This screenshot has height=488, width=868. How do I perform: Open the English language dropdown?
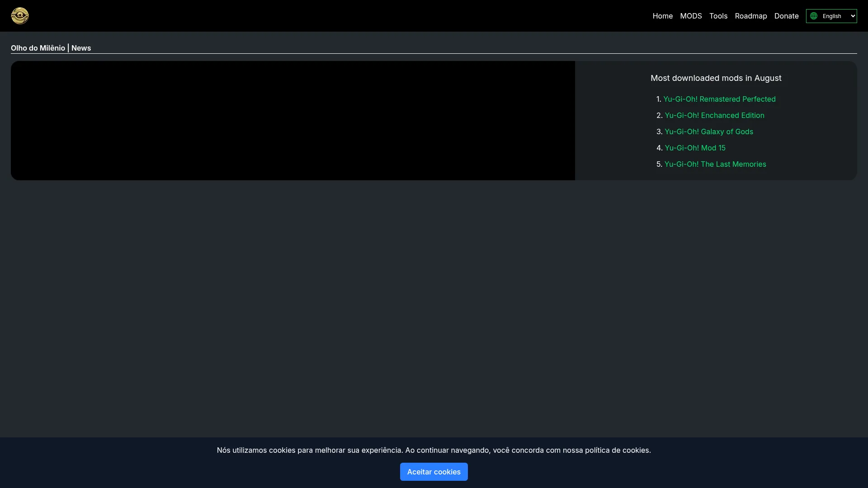831,16
